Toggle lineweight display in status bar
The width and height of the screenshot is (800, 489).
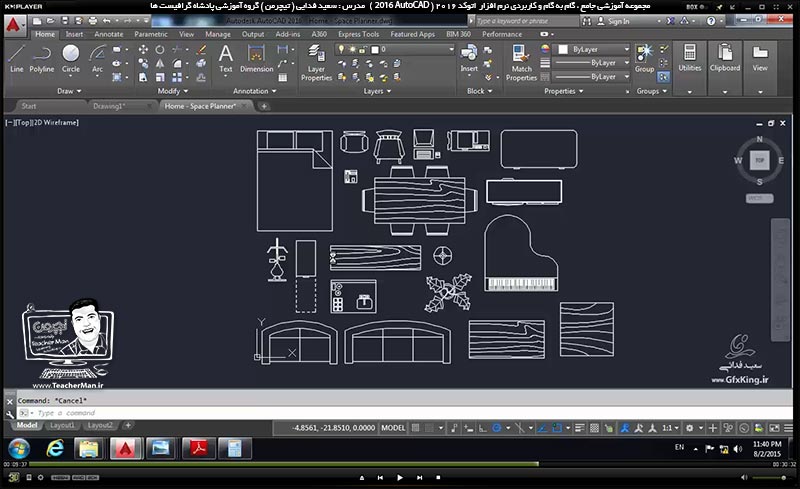click(x=580, y=428)
